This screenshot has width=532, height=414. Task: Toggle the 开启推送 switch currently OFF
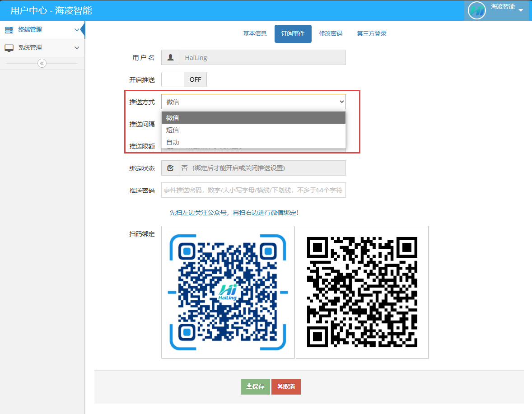click(184, 79)
